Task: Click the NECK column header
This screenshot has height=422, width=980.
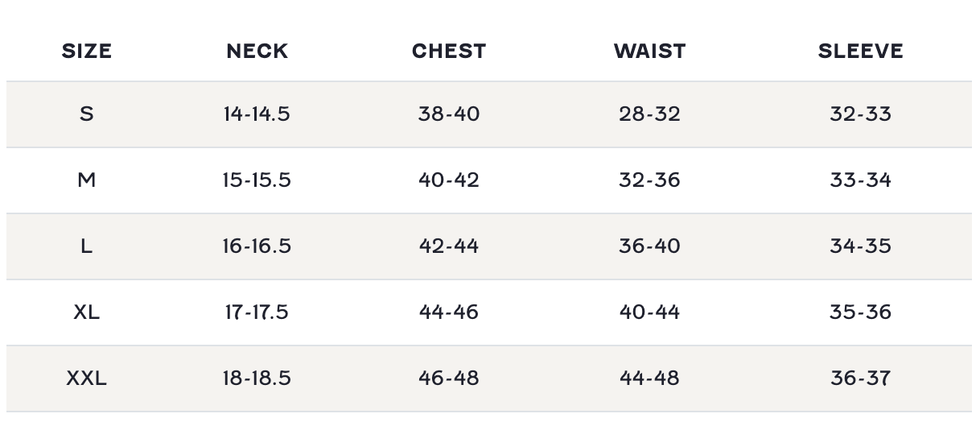Action: 257,51
